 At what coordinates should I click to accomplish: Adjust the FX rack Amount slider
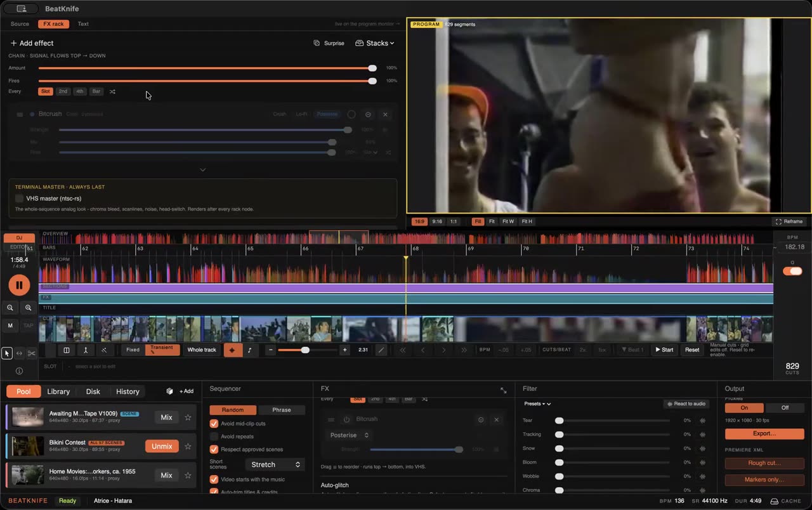pyautogui.click(x=207, y=68)
